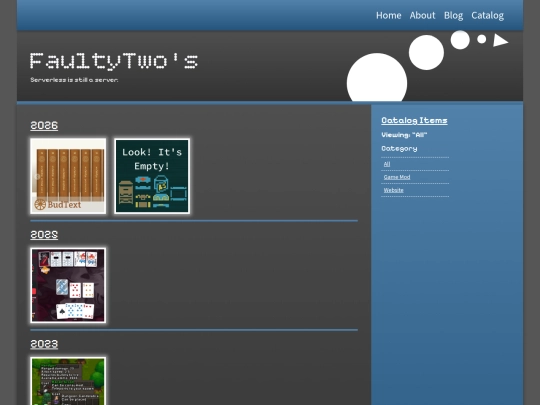
Task: Open the BudText catalog thumbnail
Action: pyautogui.click(x=68, y=176)
